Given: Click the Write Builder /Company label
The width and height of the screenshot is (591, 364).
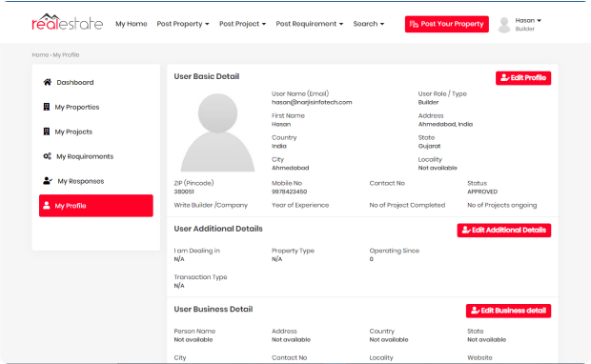Looking at the screenshot, I should tap(211, 205).
